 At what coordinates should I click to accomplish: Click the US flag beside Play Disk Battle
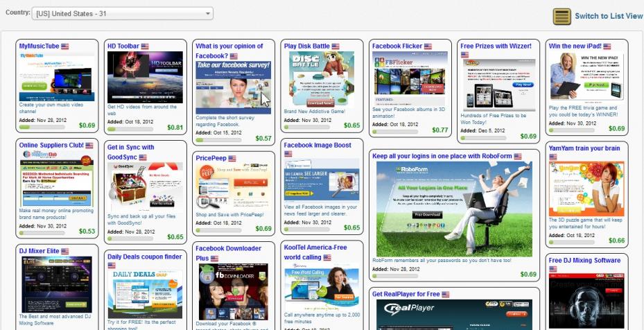coord(336,46)
